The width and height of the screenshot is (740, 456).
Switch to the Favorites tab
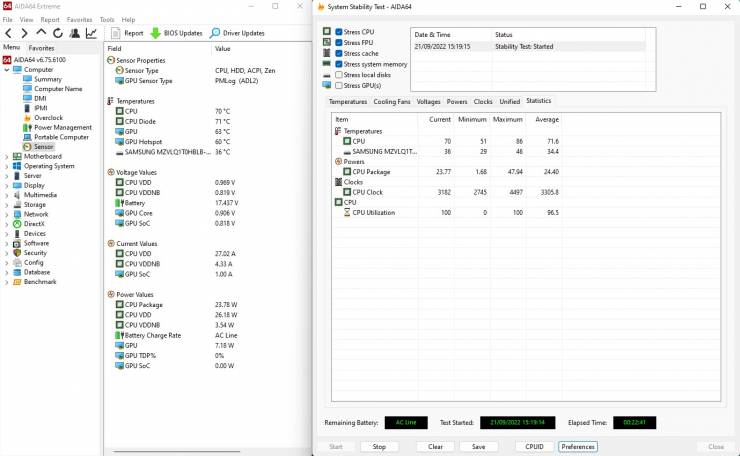pos(42,48)
